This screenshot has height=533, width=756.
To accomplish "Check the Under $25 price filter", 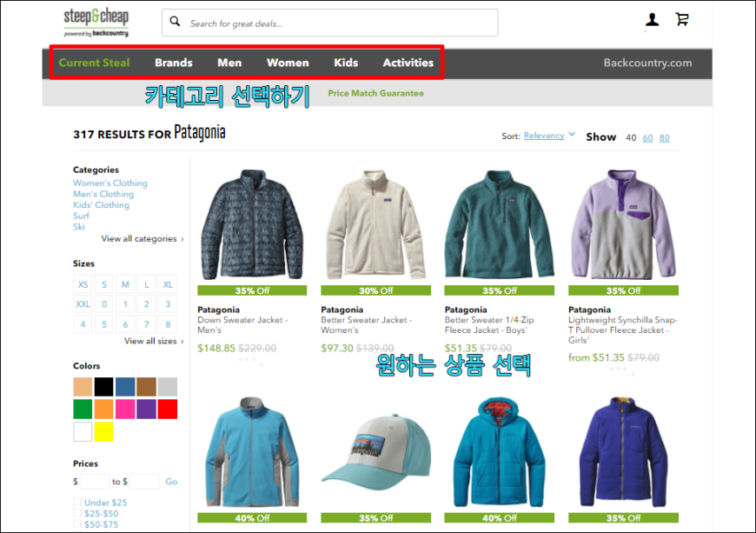I will 77,502.
